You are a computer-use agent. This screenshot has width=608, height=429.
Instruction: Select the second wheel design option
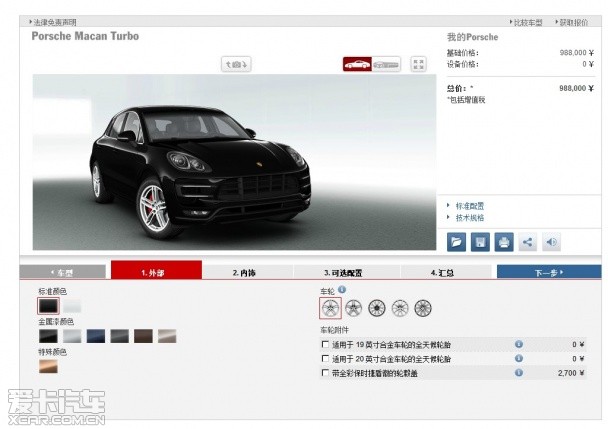pos(353,308)
